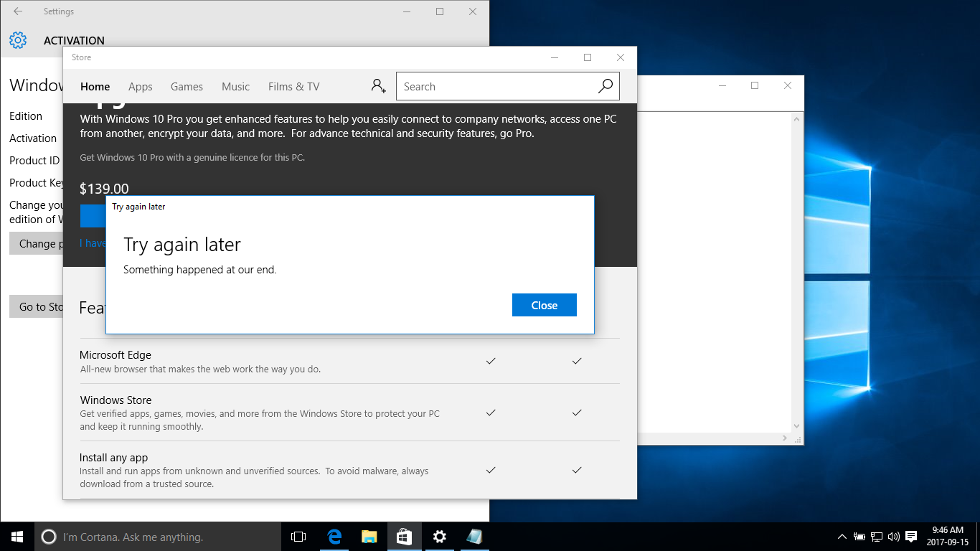Close the background window behind Store
This screenshot has width=980, height=551.
[788, 85]
